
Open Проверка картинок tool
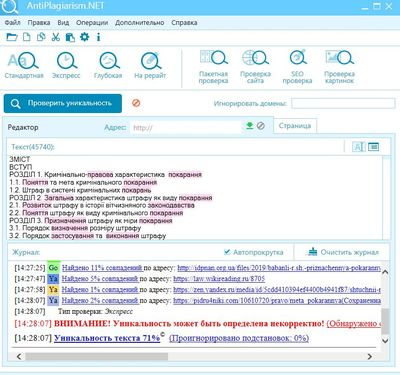point(339,67)
